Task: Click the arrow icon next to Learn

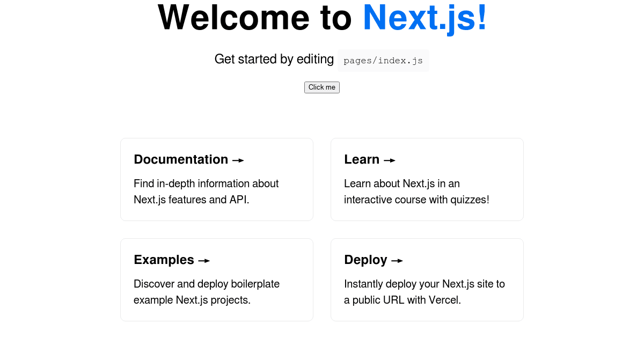Action: click(x=390, y=159)
